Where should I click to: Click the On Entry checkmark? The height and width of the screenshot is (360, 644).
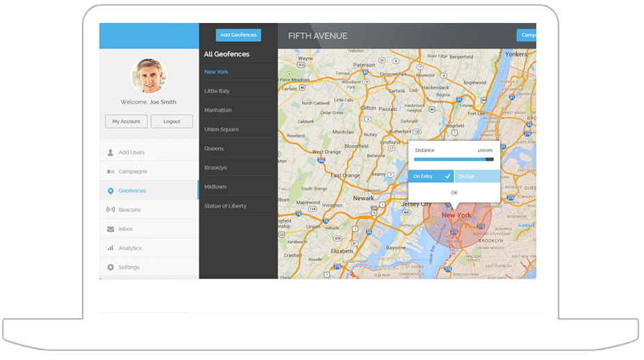tap(447, 176)
